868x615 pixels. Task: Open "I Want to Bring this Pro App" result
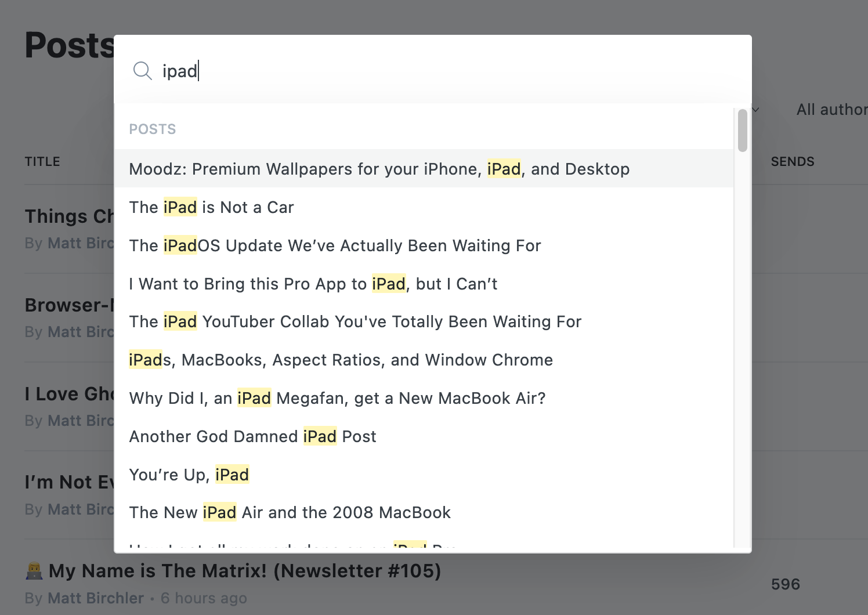coord(424,284)
